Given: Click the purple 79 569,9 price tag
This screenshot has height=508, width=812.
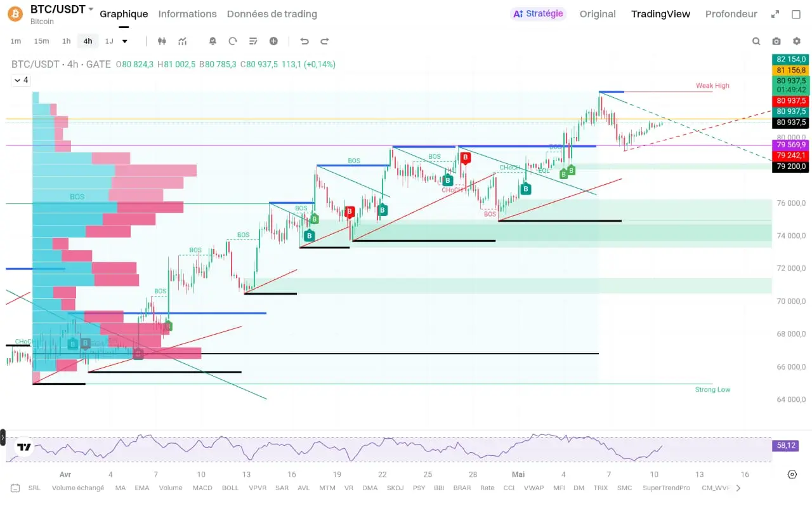Looking at the screenshot, I should (x=790, y=145).
